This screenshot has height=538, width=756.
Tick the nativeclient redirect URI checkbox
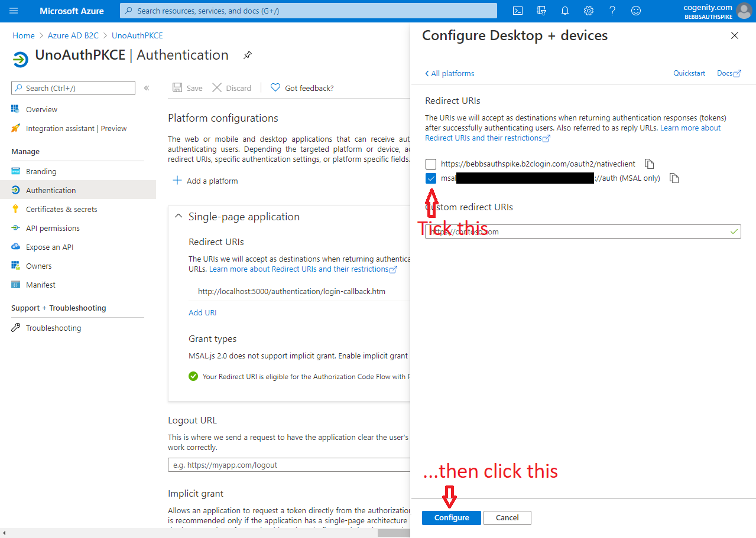click(430, 164)
